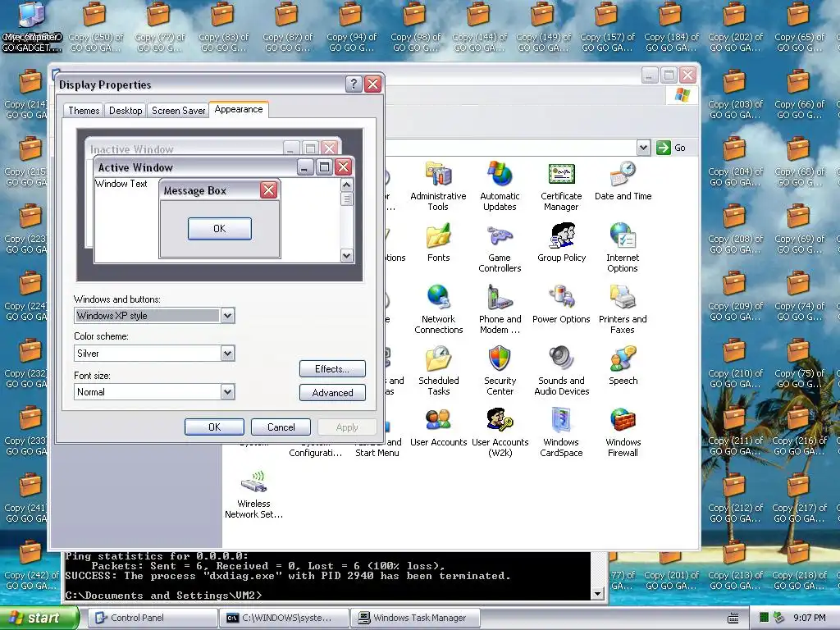Open the Start menu
This screenshot has width=840, height=630.
pyautogui.click(x=38, y=618)
